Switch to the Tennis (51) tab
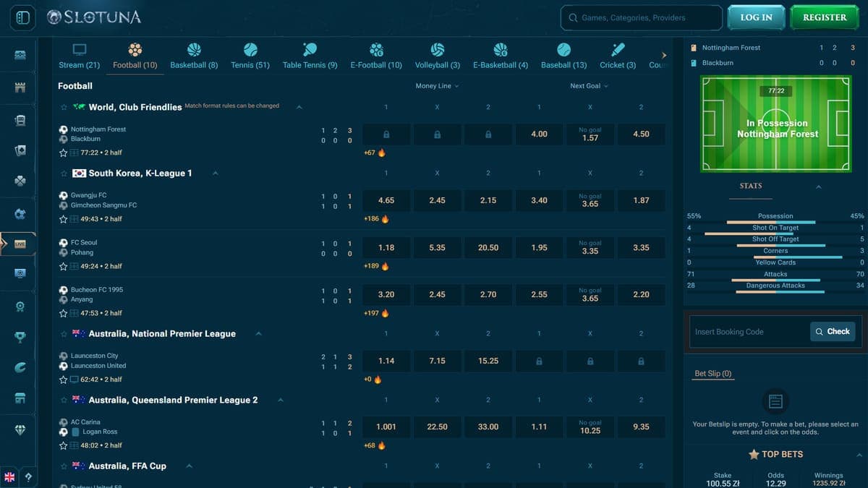 coord(250,56)
